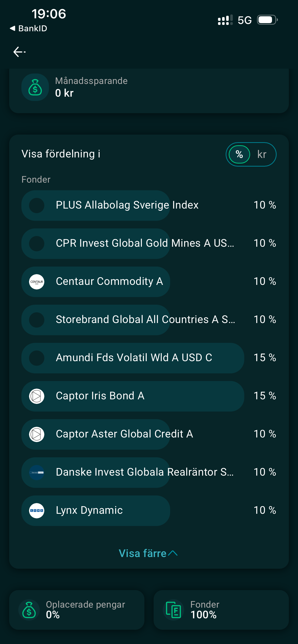Screen dimensions: 298x644
Task: Tap the Captor Iris Bond logo
Action: 37,396
